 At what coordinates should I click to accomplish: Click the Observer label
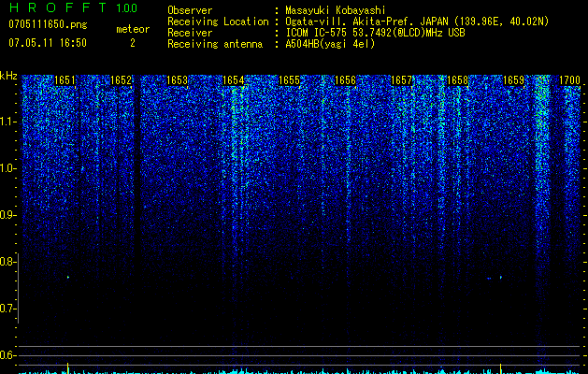[190, 10]
